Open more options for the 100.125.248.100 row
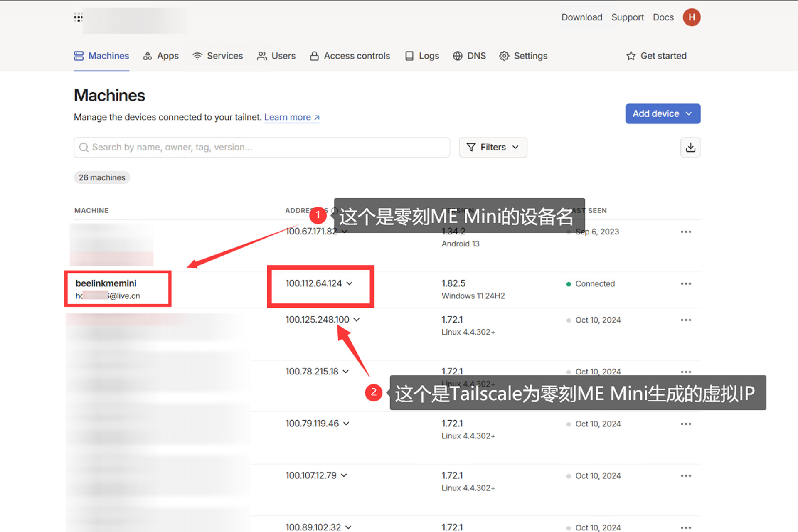The image size is (798, 532). pyautogui.click(x=686, y=320)
